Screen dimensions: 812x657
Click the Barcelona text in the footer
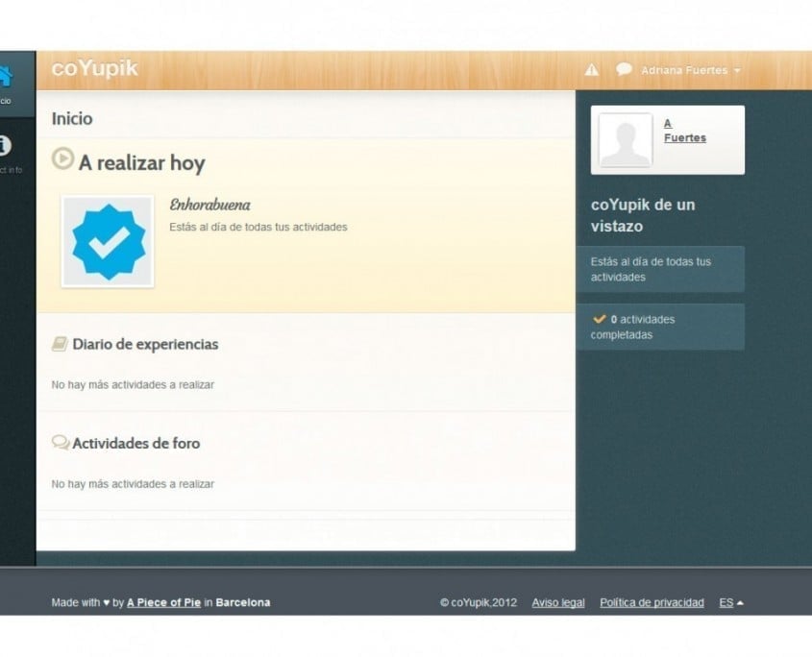243,602
